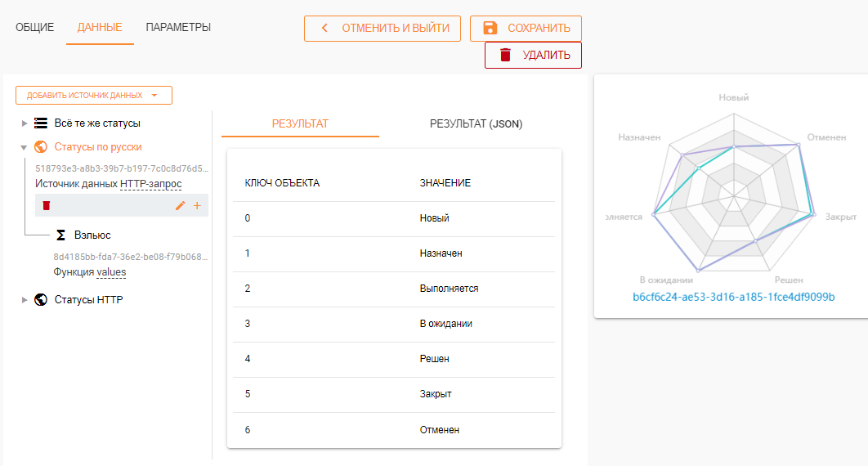Viewport: 868px width, 466px height.
Task: Click the black globe icon for Статусы HTTP
Action: (x=41, y=300)
